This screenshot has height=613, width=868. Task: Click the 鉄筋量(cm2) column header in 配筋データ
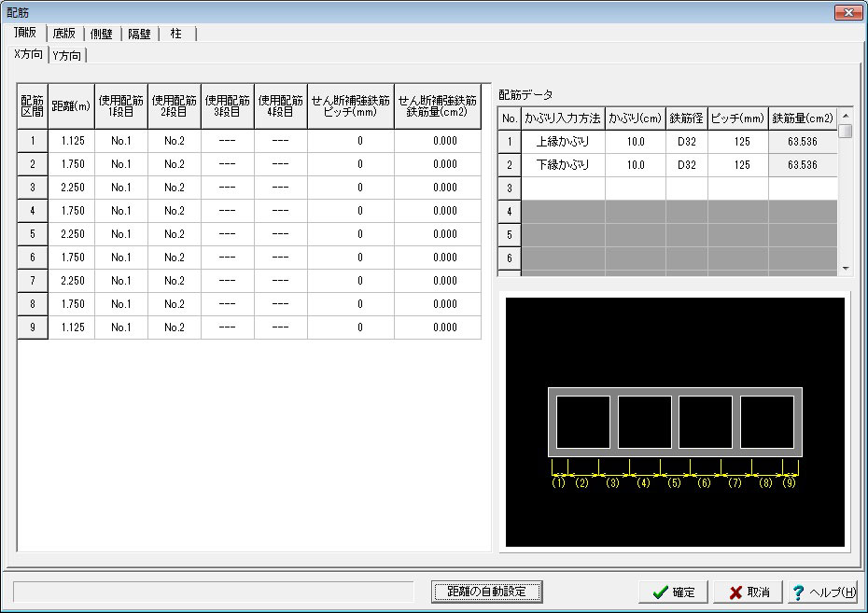pos(803,118)
